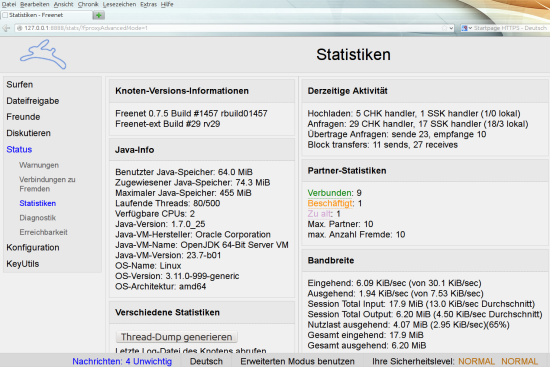
Task: Click Erweiterten Modus benutzen in status bar
Action: [x=297, y=361]
